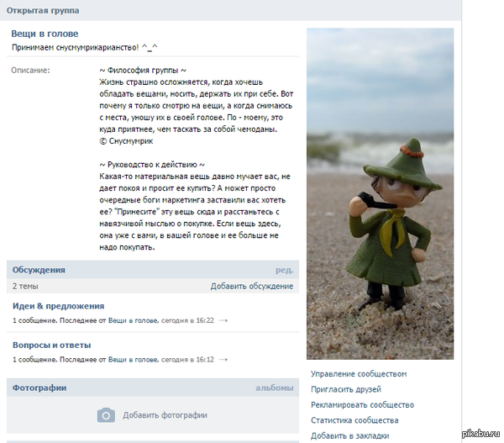Click the © Снусмумрик signature line

[126, 141]
